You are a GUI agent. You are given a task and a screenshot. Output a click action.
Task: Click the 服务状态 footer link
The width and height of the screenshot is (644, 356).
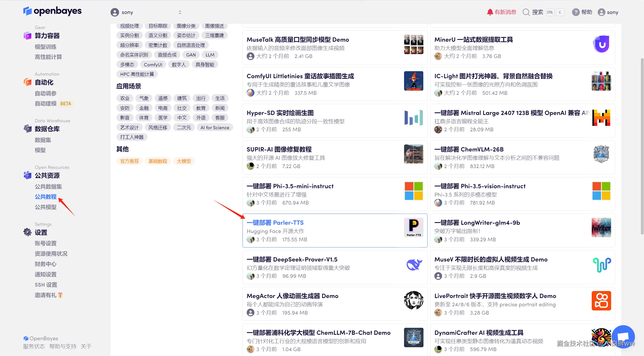tap(34, 346)
